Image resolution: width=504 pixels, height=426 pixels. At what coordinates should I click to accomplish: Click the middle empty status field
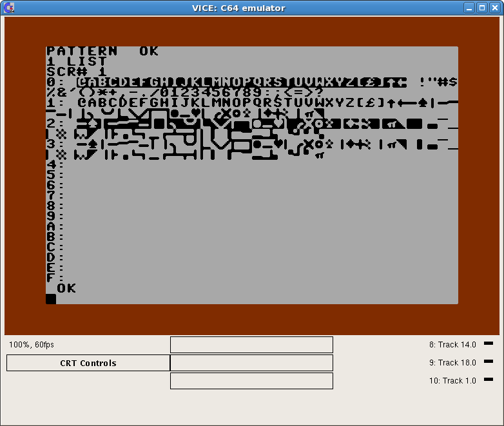(x=251, y=363)
